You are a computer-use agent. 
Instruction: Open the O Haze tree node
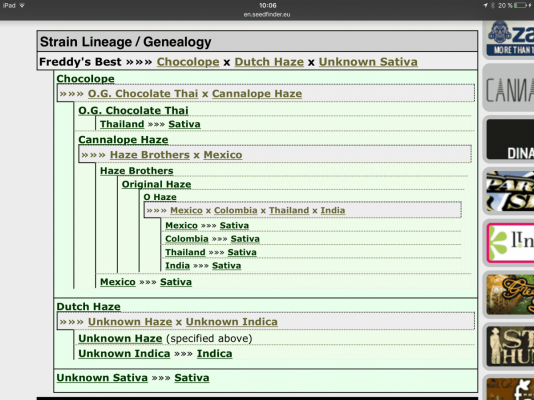click(160, 197)
